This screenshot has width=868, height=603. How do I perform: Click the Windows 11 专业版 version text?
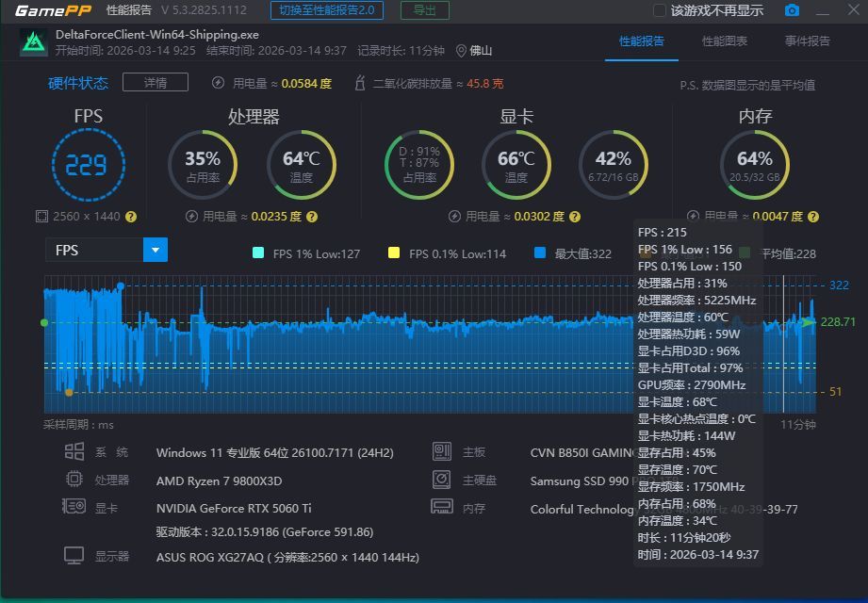pyautogui.click(x=275, y=452)
